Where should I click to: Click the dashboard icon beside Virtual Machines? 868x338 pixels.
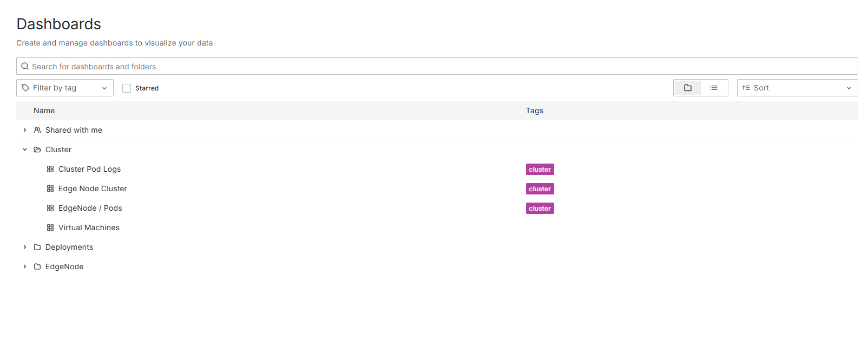tap(50, 227)
